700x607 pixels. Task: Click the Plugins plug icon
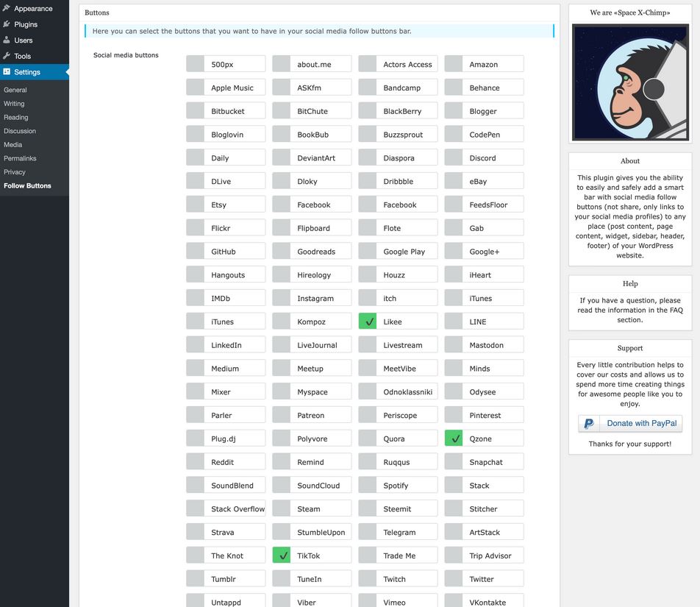point(6,24)
